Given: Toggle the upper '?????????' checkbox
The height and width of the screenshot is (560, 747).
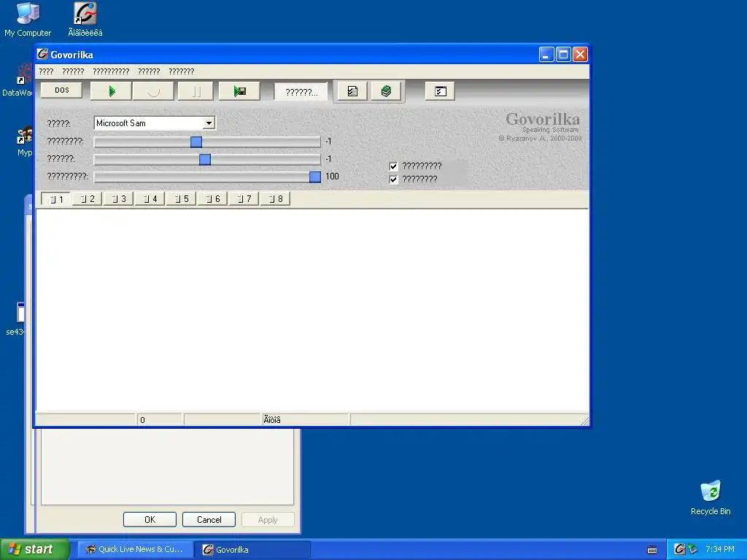Looking at the screenshot, I should click(x=393, y=166).
